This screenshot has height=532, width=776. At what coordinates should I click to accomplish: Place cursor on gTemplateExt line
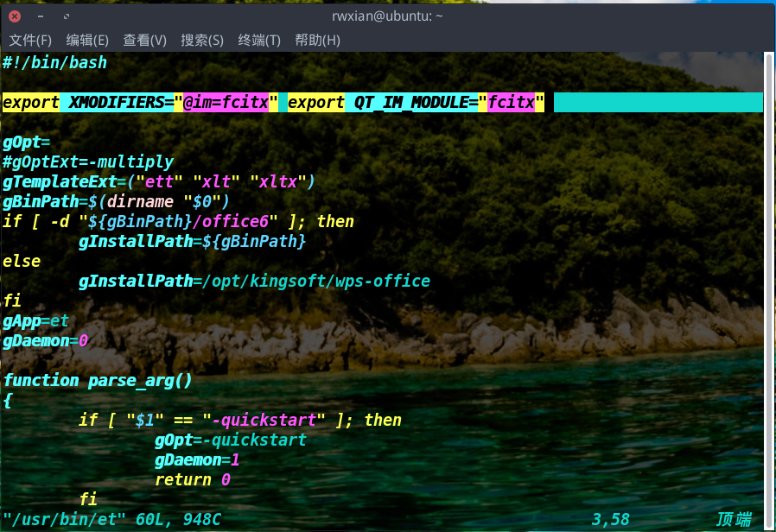(x=159, y=182)
